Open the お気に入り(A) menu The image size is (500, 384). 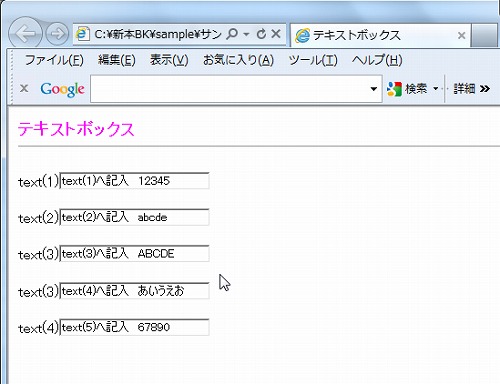coord(238,60)
